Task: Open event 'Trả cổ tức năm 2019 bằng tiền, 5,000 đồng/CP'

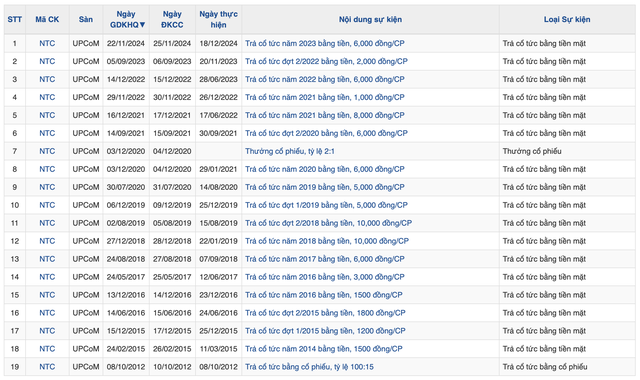Action: tap(325, 187)
